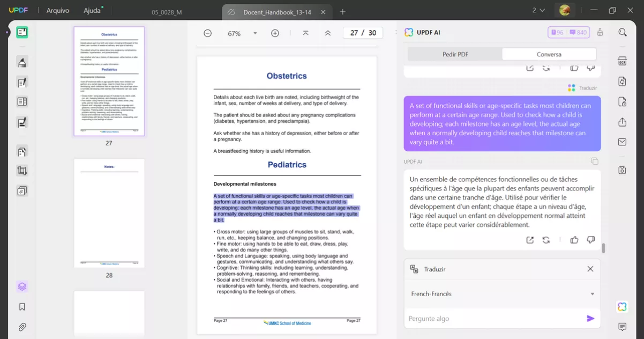
Task: Click thumbs down on French translation
Action: (590, 240)
